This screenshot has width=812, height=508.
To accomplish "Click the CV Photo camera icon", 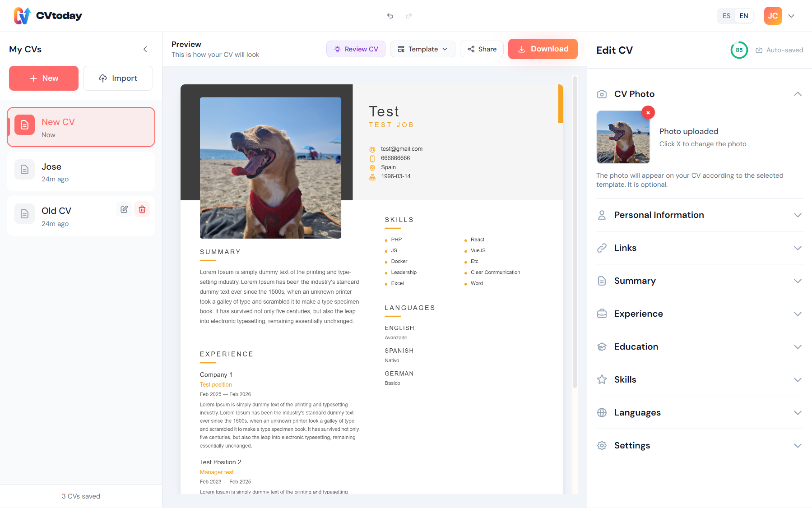I will [x=602, y=94].
